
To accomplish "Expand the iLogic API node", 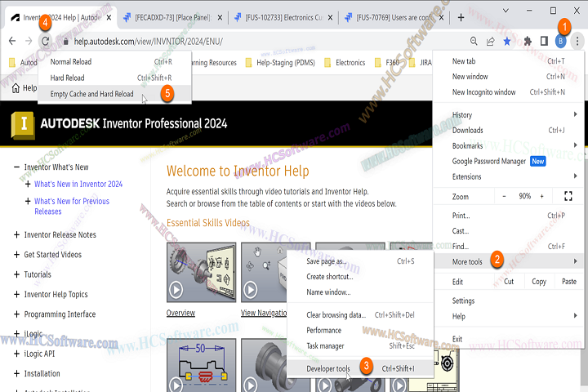I will tap(16, 354).
